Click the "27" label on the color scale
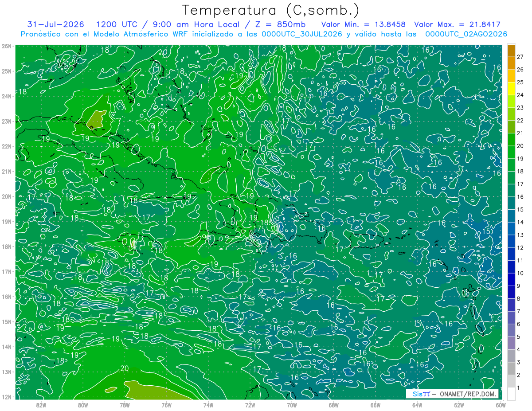532x411 pixels. coord(520,57)
